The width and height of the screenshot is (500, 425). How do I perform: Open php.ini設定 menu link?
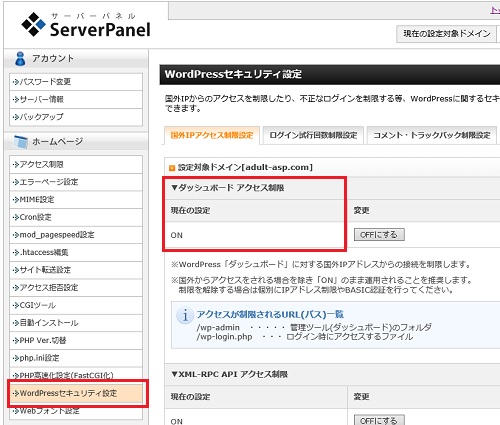tap(76, 358)
